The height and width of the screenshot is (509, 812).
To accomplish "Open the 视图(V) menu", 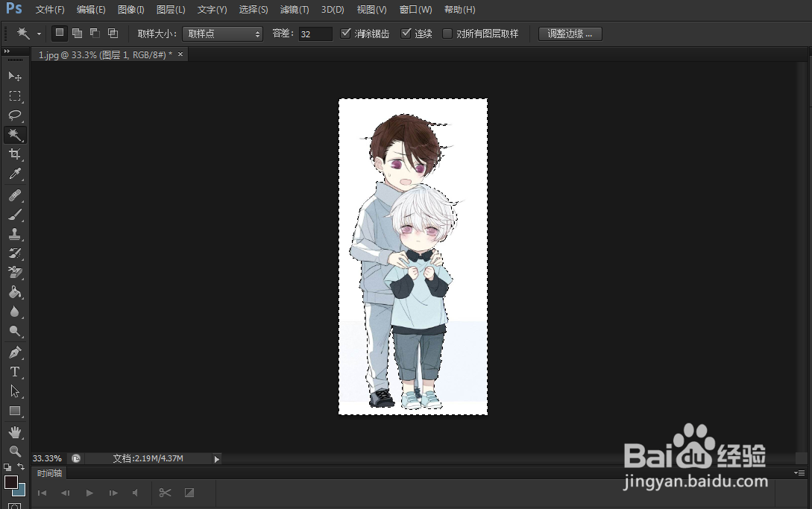I will coord(371,10).
